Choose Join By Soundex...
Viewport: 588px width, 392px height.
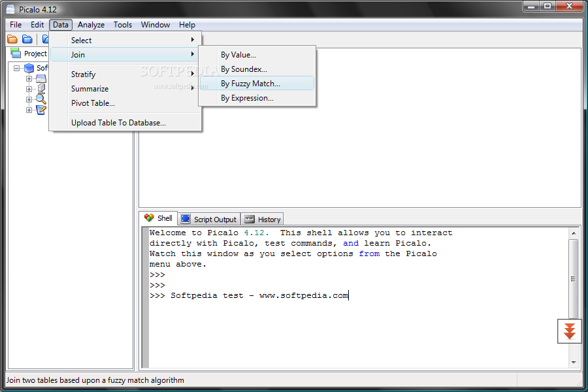[257, 69]
